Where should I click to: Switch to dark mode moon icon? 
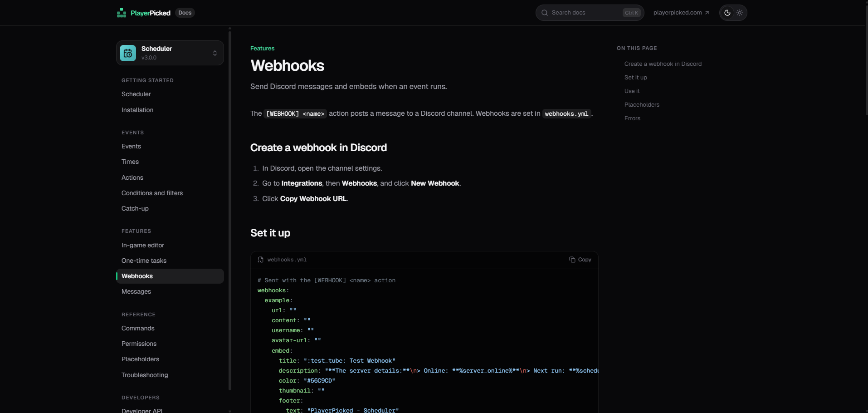click(727, 13)
